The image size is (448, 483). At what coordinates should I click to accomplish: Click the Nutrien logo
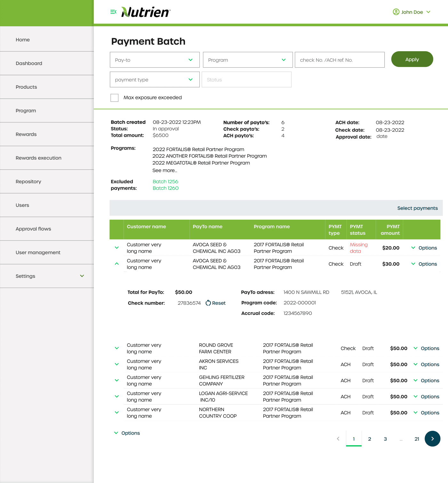(146, 12)
